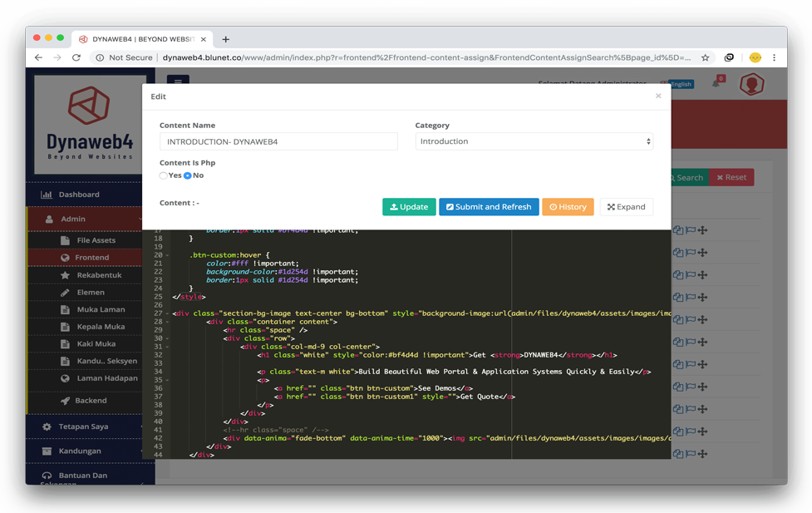Click code text 'Get Quote' on line 37
The width and height of the screenshot is (812, 513).
click(480, 397)
